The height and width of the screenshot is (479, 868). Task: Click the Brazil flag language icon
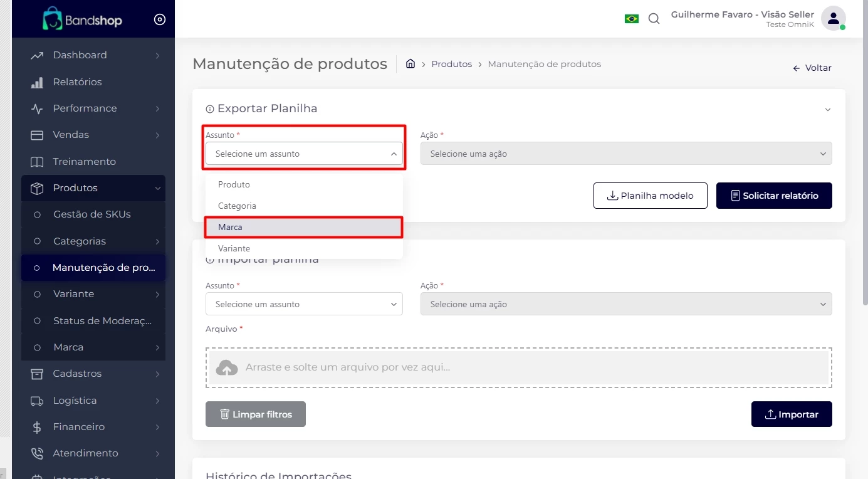[x=631, y=19]
